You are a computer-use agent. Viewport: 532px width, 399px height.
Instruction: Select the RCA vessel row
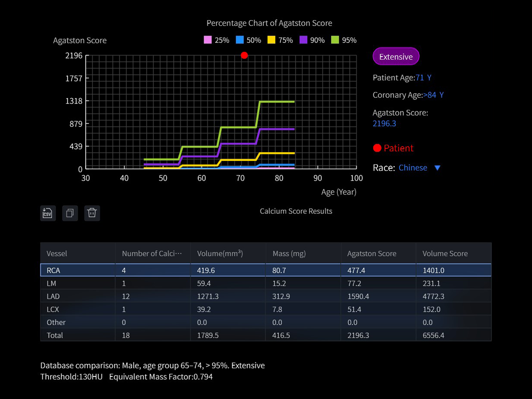(266, 270)
